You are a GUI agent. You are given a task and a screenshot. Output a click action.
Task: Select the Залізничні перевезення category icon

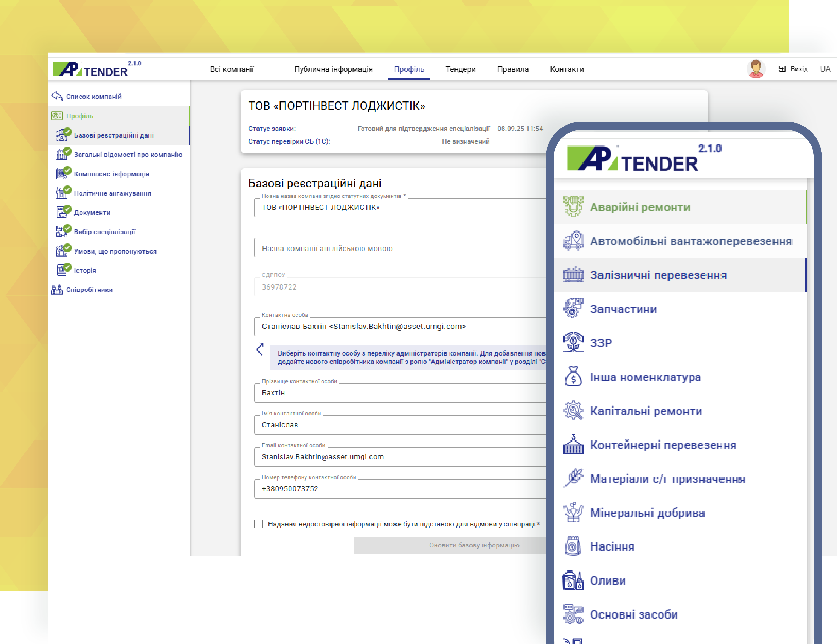coord(573,275)
